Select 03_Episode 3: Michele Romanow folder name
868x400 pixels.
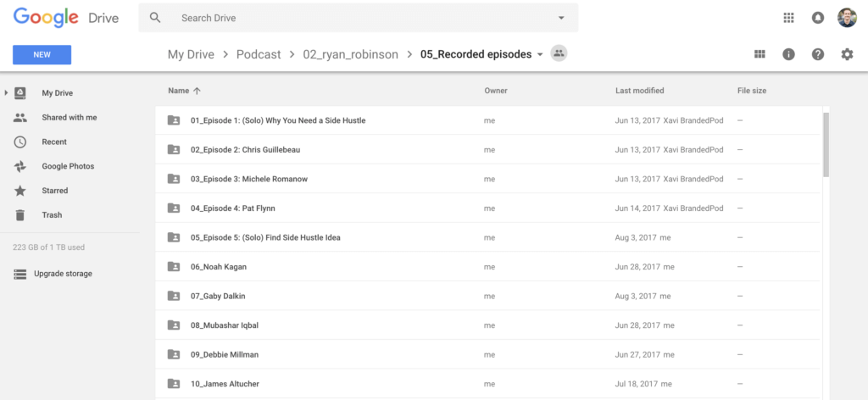(x=248, y=179)
